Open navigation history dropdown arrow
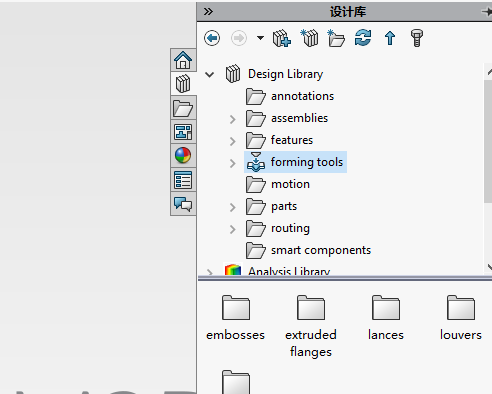Screen dimensions: 492x394 coord(260,38)
